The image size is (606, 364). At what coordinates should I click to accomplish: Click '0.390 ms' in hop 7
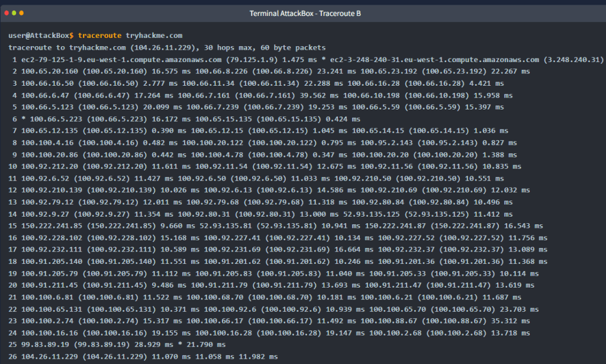[169, 131]
